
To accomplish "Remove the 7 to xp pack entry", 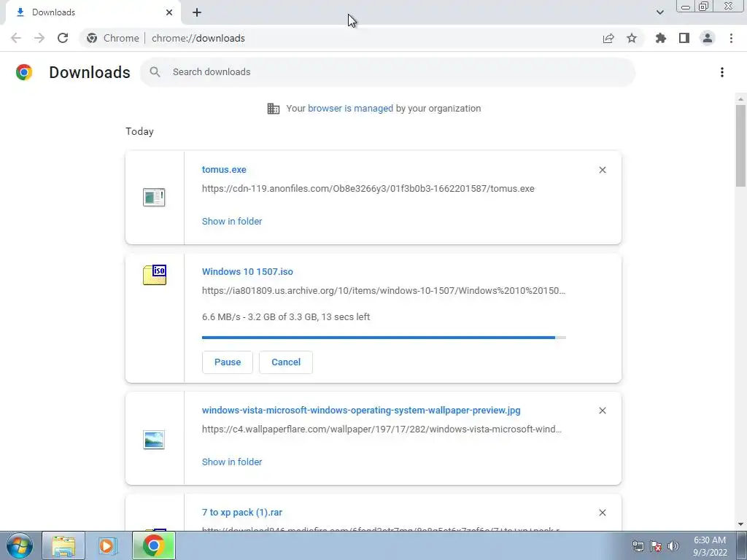I will click(602, 513).
